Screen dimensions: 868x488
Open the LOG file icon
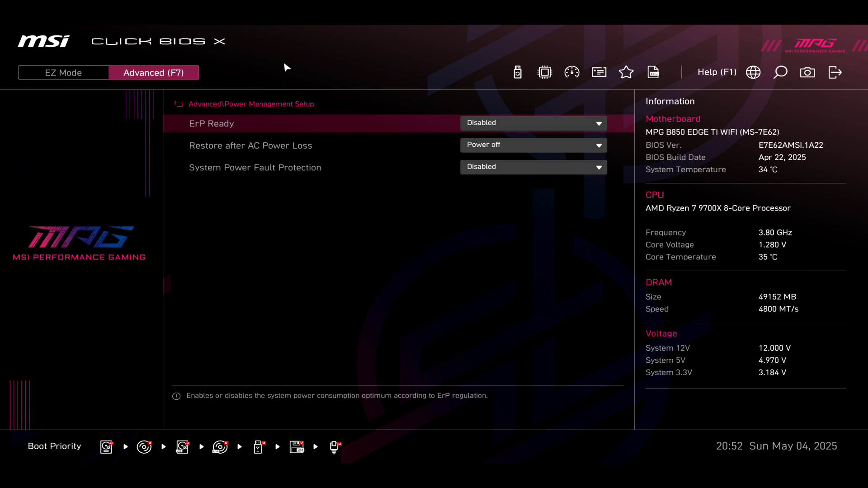click(653, 72)
